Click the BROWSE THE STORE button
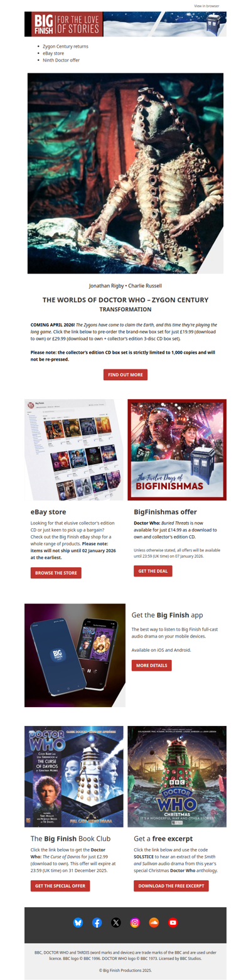 click(x=56, y=573)
